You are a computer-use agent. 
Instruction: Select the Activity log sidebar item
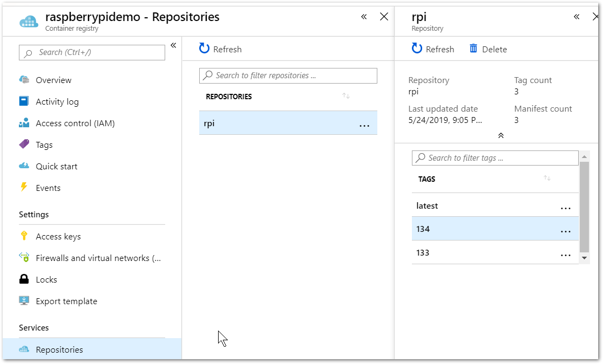point(56,101)
